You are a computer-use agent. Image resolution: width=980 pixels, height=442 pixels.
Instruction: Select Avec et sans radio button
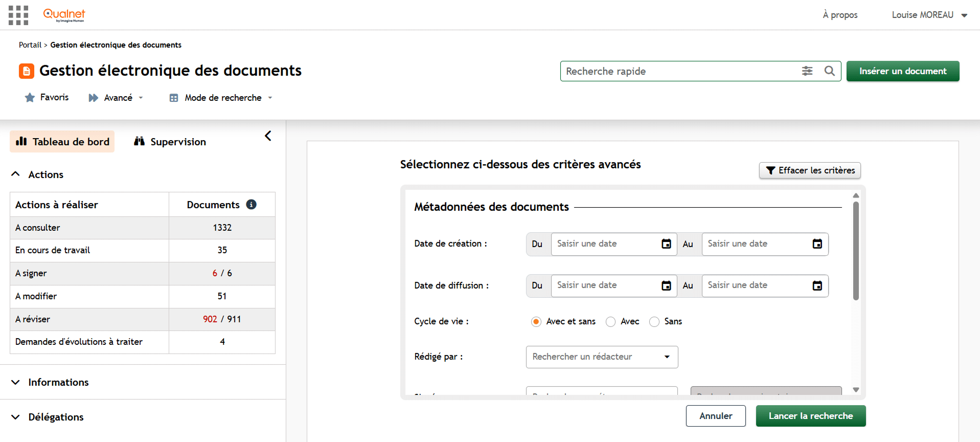tap(536, 322)
